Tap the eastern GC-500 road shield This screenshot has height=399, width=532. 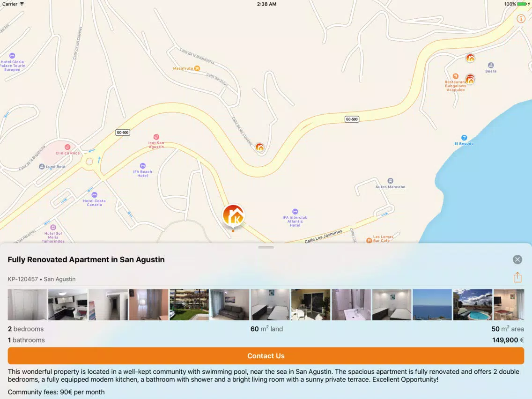coord(352,119)
